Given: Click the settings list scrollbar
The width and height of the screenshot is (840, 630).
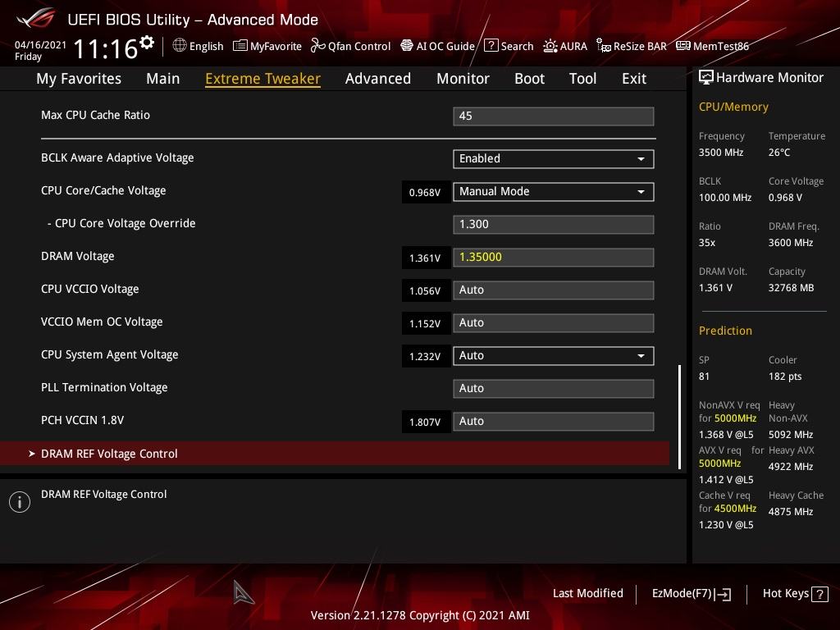Looking at the screenshot, I should coord(680,417).
